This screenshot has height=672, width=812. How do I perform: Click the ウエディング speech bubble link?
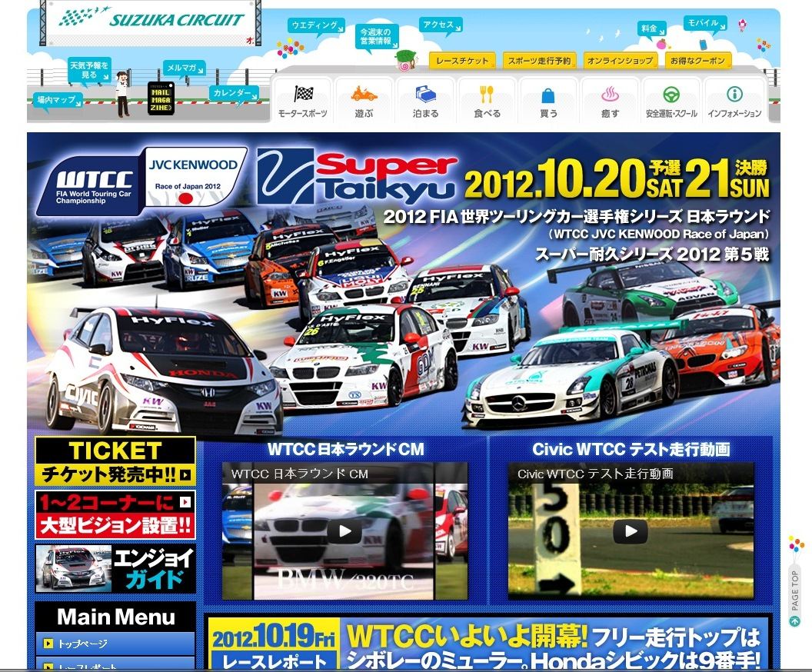315,26
